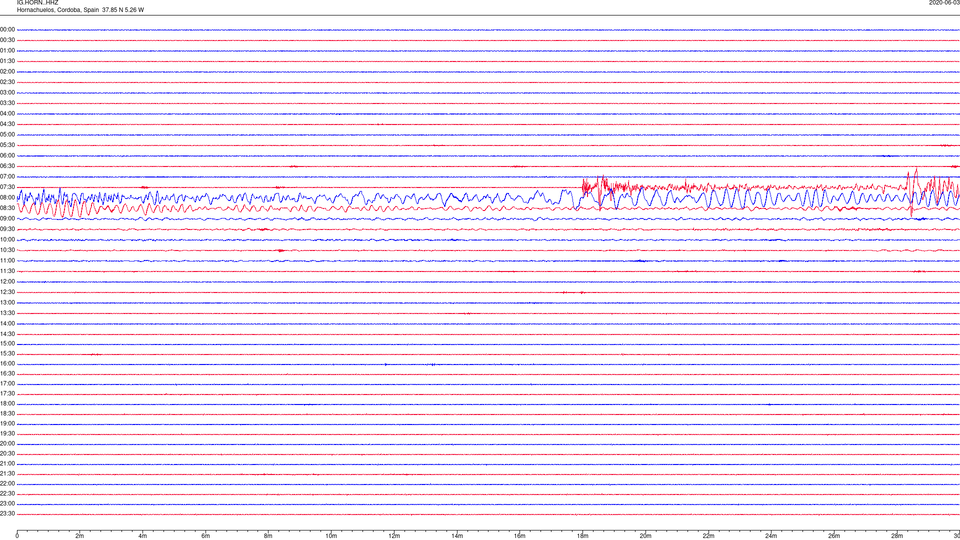Click the 13:00 row label

coord(7,302)
